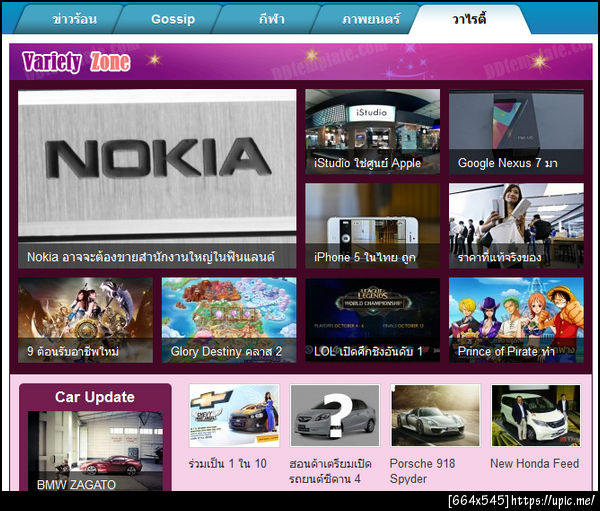The width and height of the screenshot is (600, 511).
Task: Click the Nokia Finland headquarters headline caption
Action: point(151,257)
